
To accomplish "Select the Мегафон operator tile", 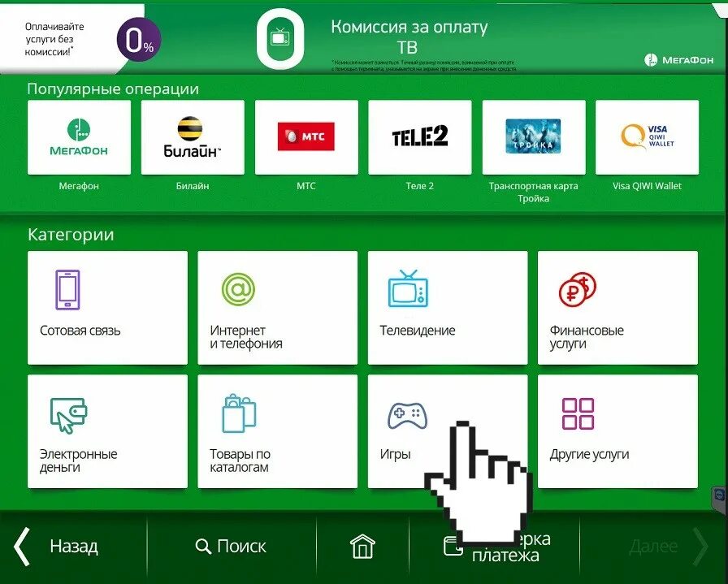I will coord(79,137).
